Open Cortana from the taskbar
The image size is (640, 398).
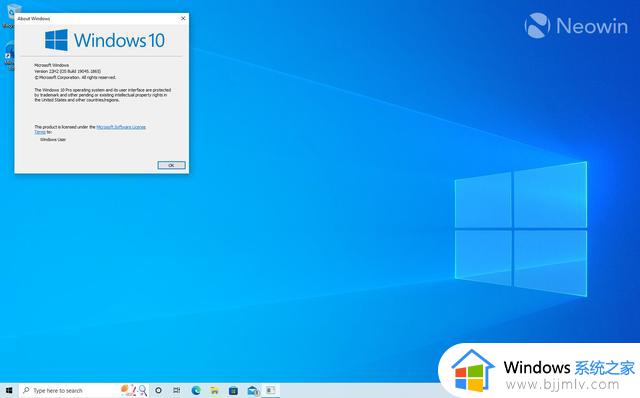pos(158,391)
